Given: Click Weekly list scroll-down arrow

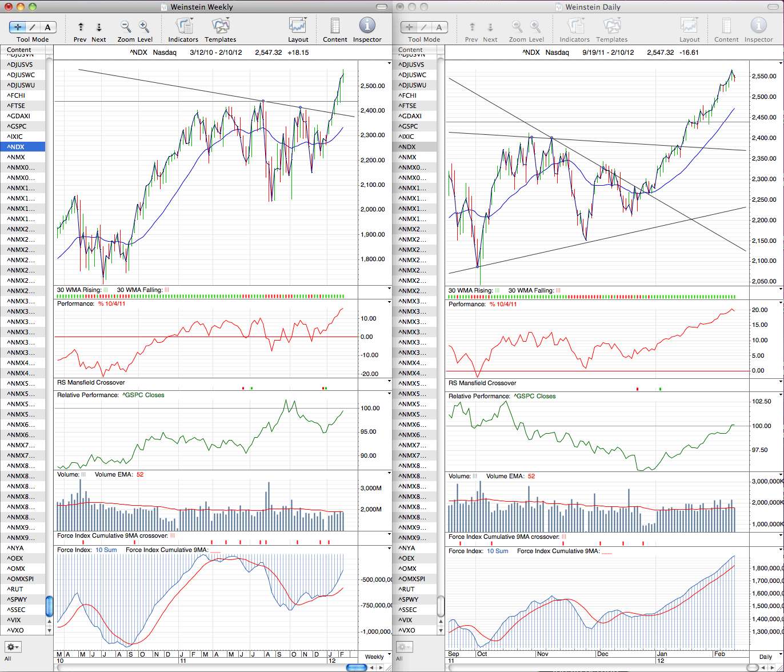Looking at the screenshot, I should (x=49, y=630).
